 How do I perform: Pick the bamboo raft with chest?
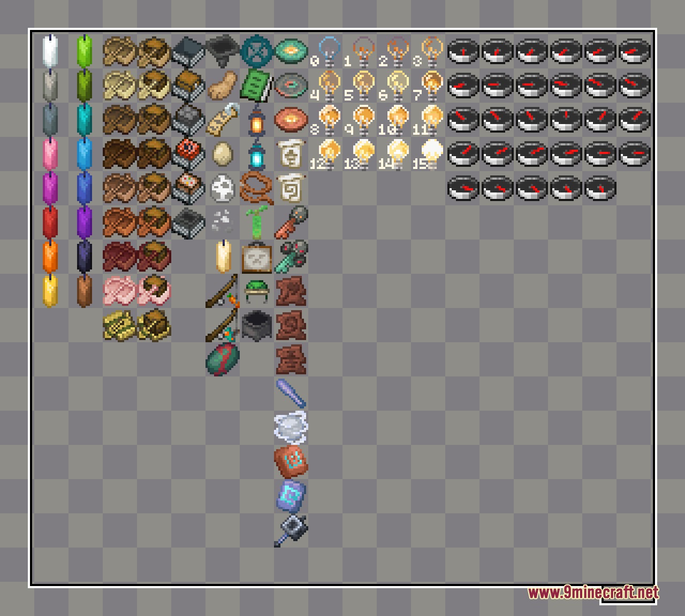click(154, 324)
